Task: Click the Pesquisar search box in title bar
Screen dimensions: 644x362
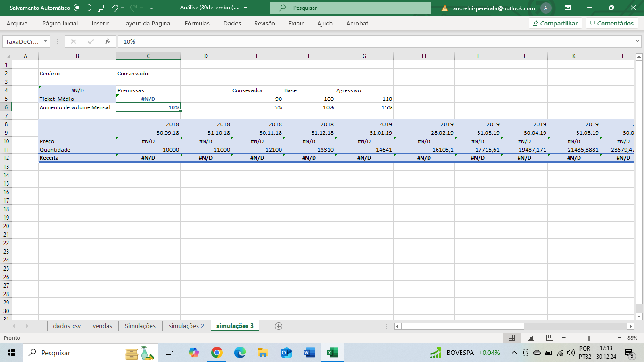Action: pyautogui.click(x=350, y=8)
